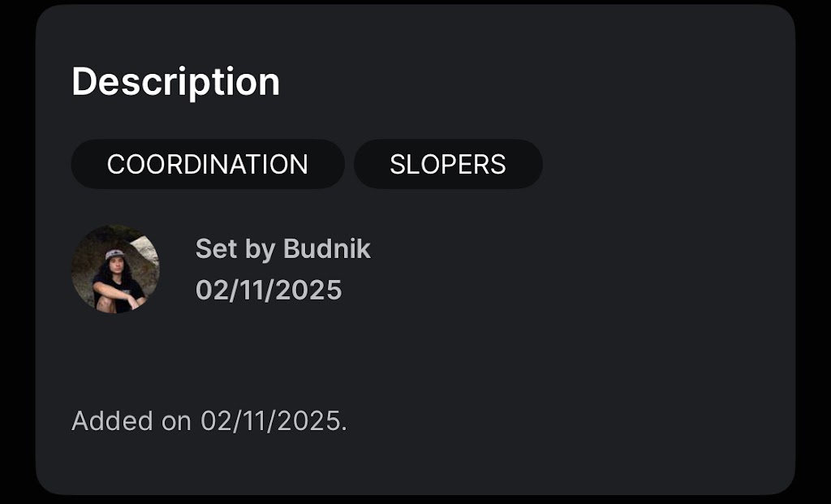Viewport: 831px width, 504px height.
Task: Click the "Added on 02/11/2025." note
Action: click(x=209, y=420)
